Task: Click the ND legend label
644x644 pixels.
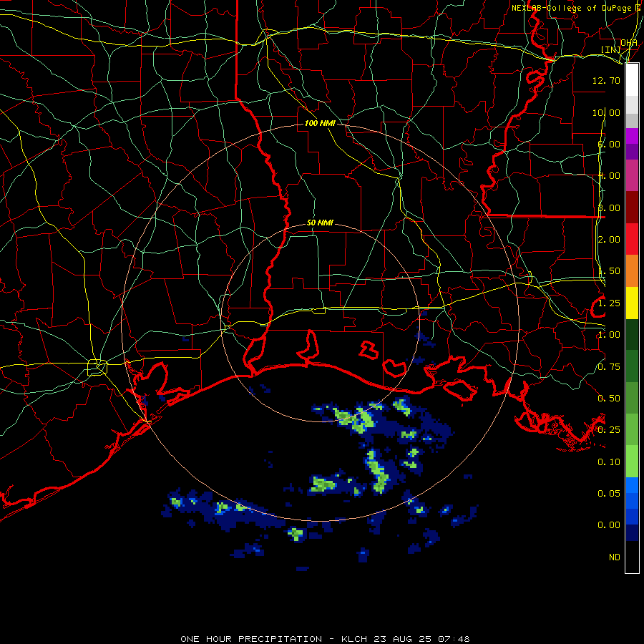Action: (615, 557)
